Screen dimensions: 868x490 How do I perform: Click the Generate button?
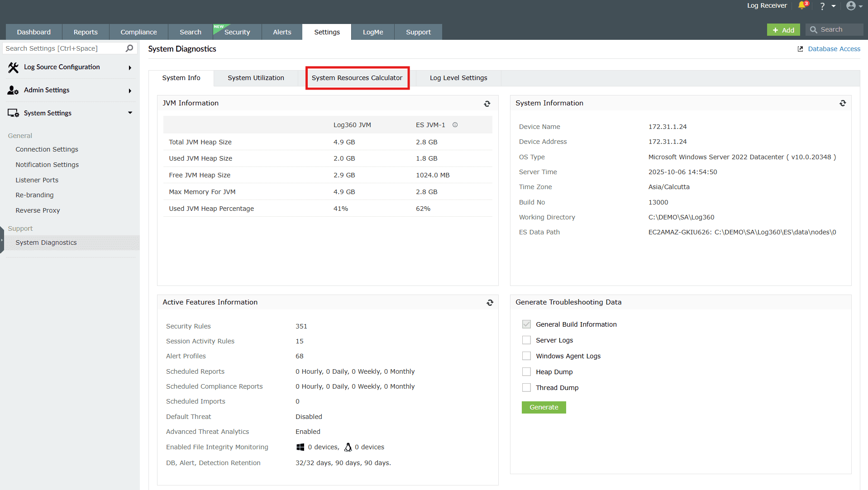point(544,407)
